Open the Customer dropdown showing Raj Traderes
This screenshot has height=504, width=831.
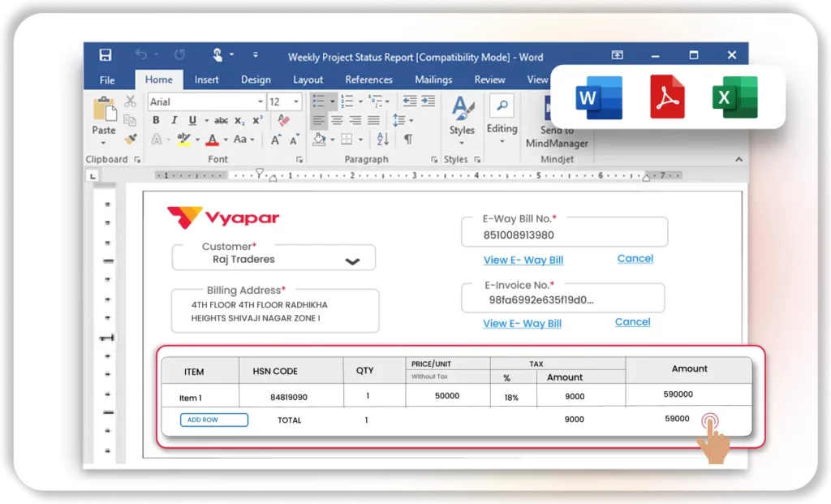(352, 261)
